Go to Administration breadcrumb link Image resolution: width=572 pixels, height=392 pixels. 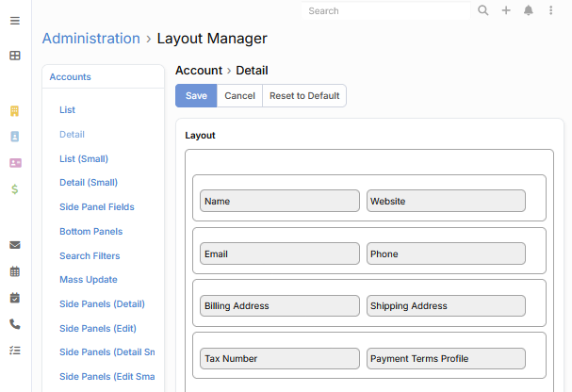click(x=91, y=39)
